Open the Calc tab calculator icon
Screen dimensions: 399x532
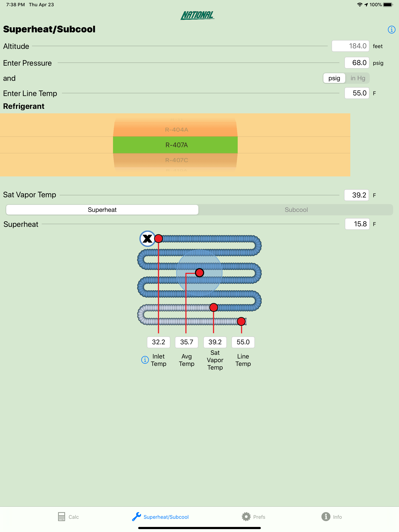[61, 517]
